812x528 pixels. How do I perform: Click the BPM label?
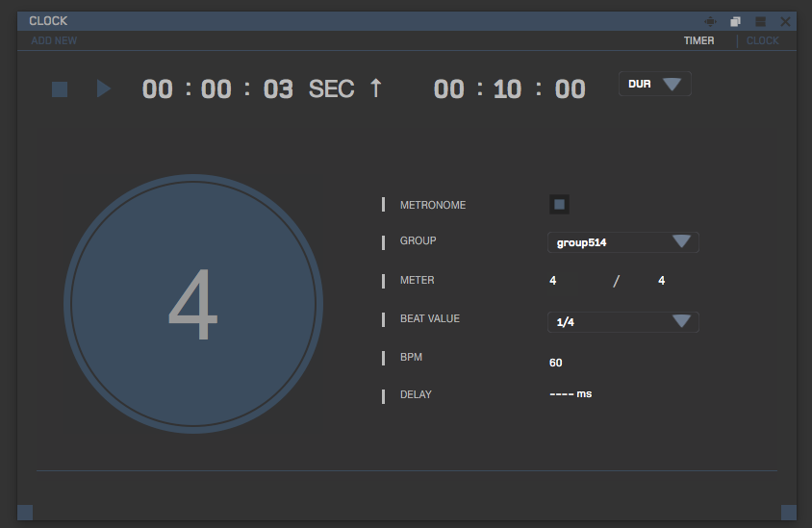click(x=411, y=357)
